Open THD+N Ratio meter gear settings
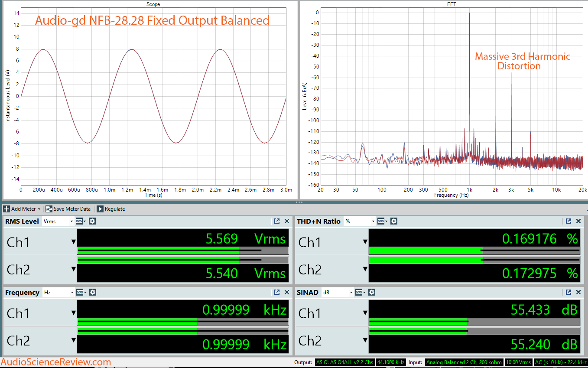The width and height of the screenshot is (588, 368). tap(393, 221)
